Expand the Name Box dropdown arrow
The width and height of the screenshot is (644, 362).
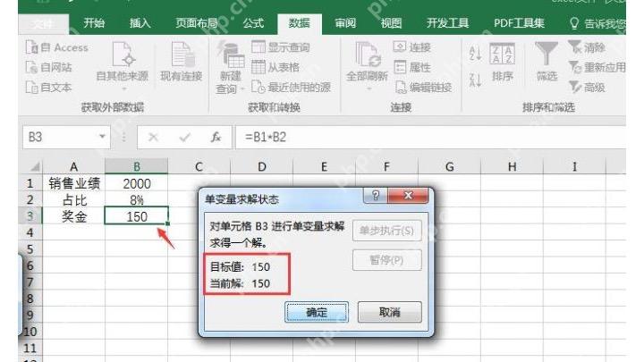[102, 137]
